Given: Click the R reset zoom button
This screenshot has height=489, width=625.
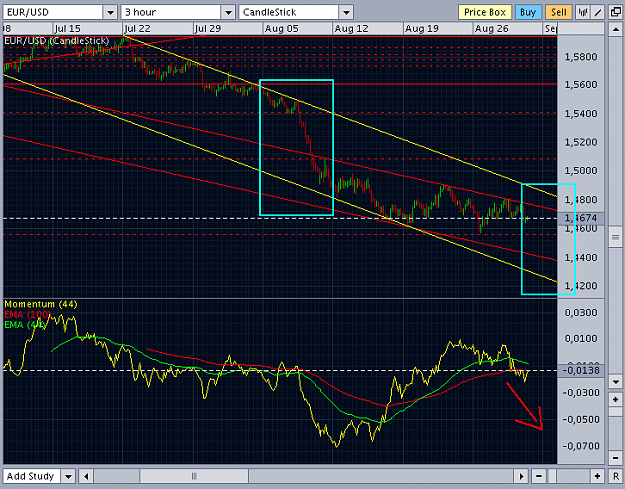Looking at the screenshot, I should pyautogui.click(x=615, y=476).
